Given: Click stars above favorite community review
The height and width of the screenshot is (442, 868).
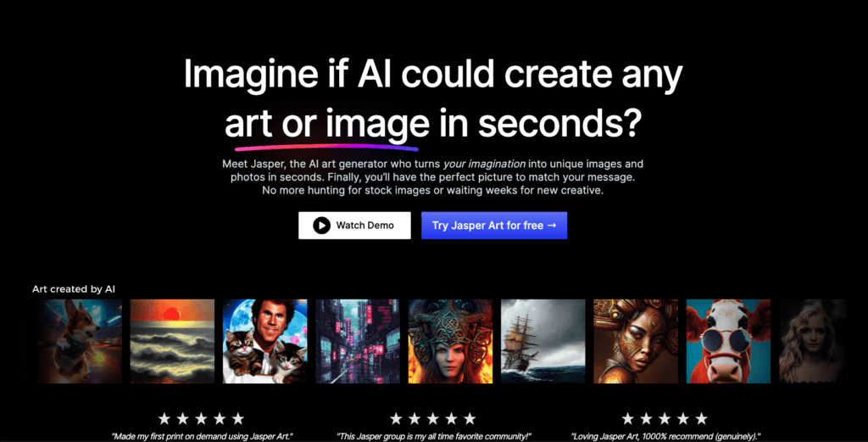Looking at the screenshot, I should click(x=433, y=419).
